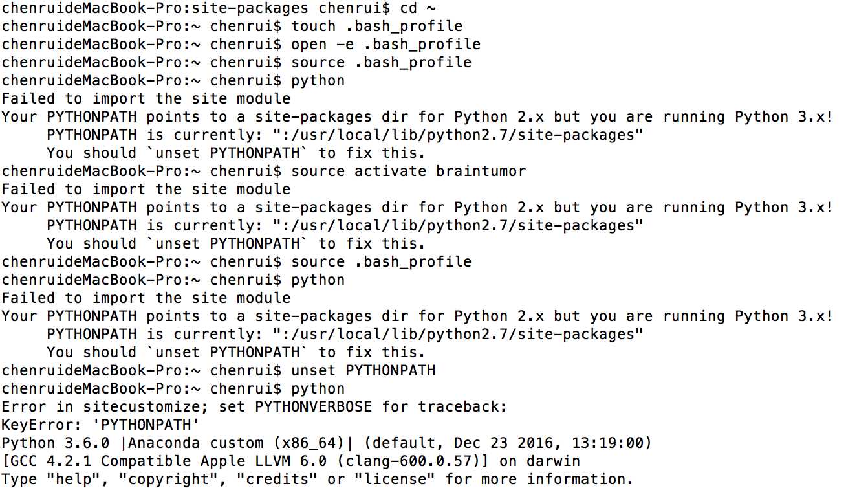Viewport: 868px width, 488px height.
Task: Click the 'touch .bash_profile' command
Action: 377,27
